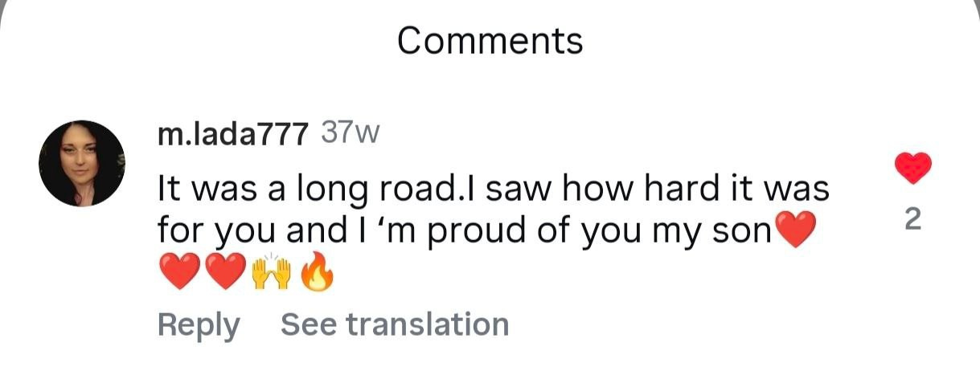View the likes count of 2

point(912,219)
